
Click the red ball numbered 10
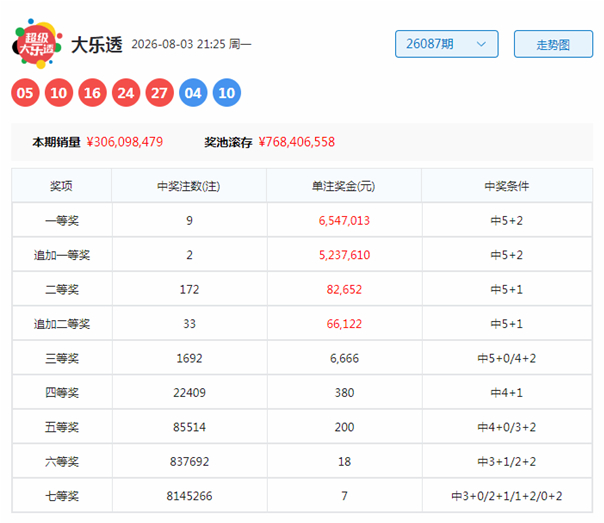[59, 93]
